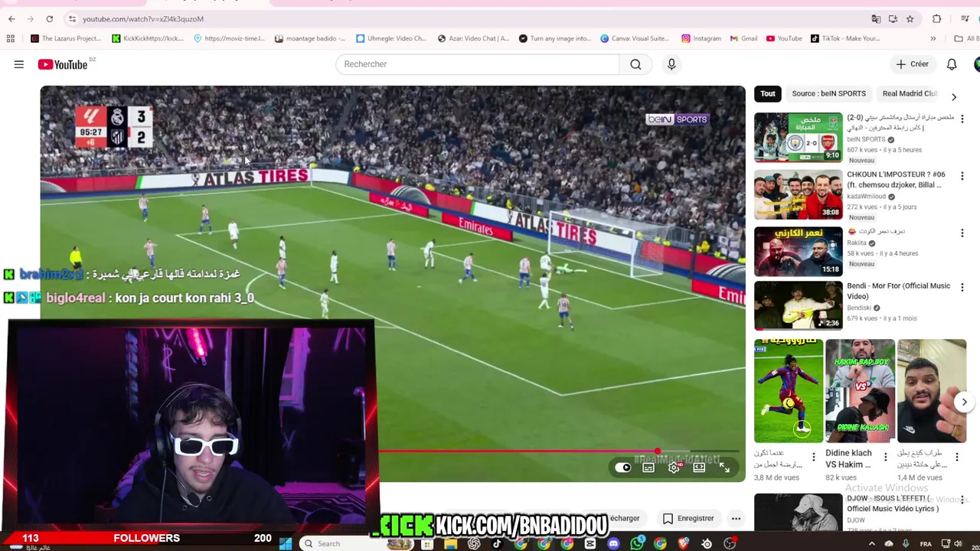The height and width of the screenshot is (551, 980).
Task: Open options menu for CHKOUN L'IMPOSTEUR video
Action: point(962,175)
